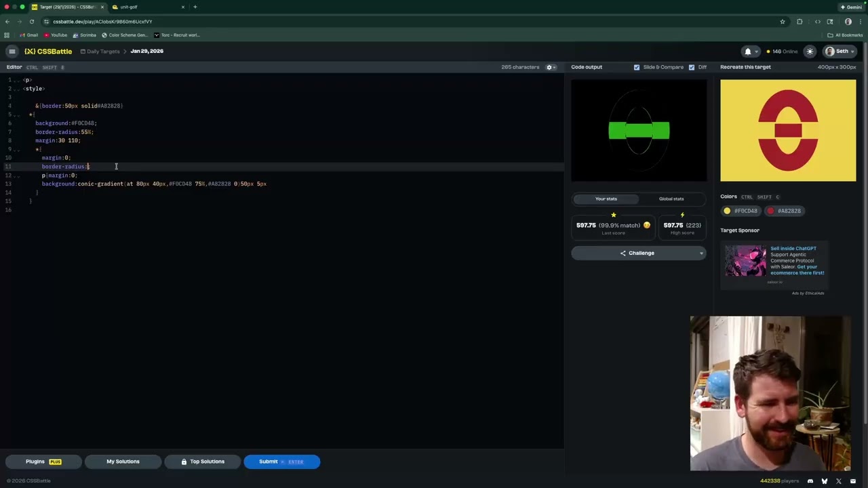Click the 146 Online indicator
The image size is (868, 488).
(782, 52)
